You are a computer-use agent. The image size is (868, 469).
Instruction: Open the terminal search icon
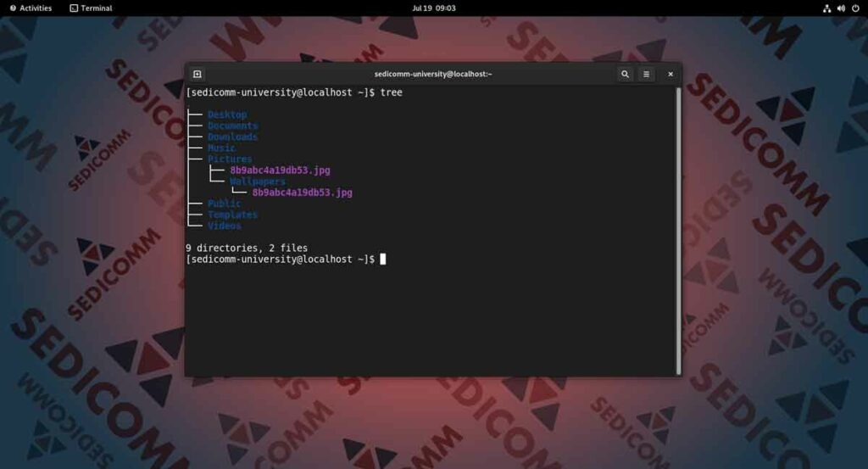(x=625, y=74)
